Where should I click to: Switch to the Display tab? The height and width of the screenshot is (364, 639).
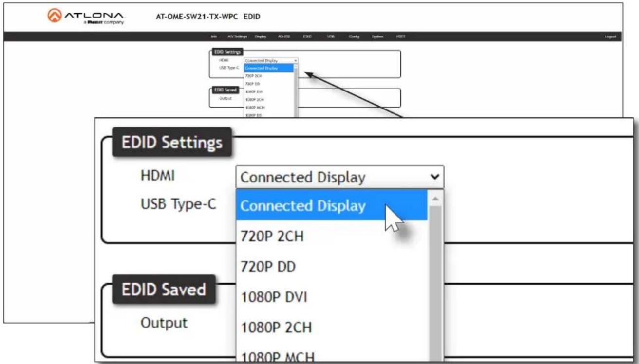pos(260,36)
